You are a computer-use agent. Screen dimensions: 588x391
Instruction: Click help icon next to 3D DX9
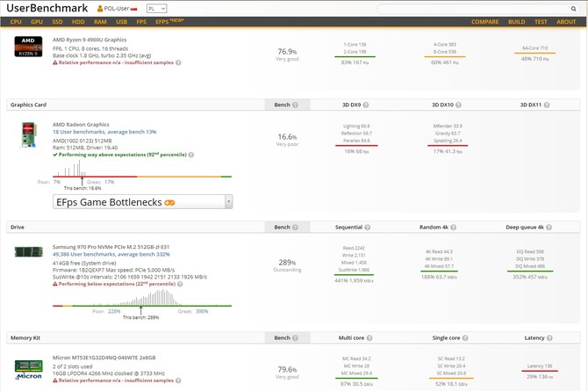(366, 105)
